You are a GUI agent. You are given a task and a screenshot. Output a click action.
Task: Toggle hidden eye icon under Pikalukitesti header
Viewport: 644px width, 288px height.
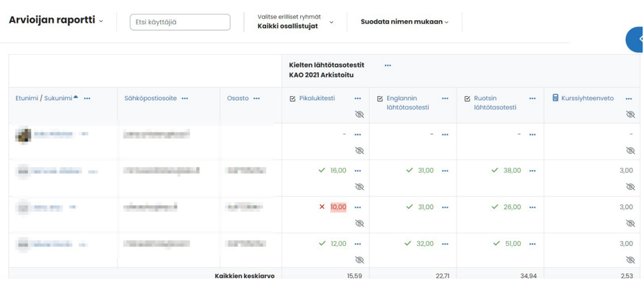359,115
